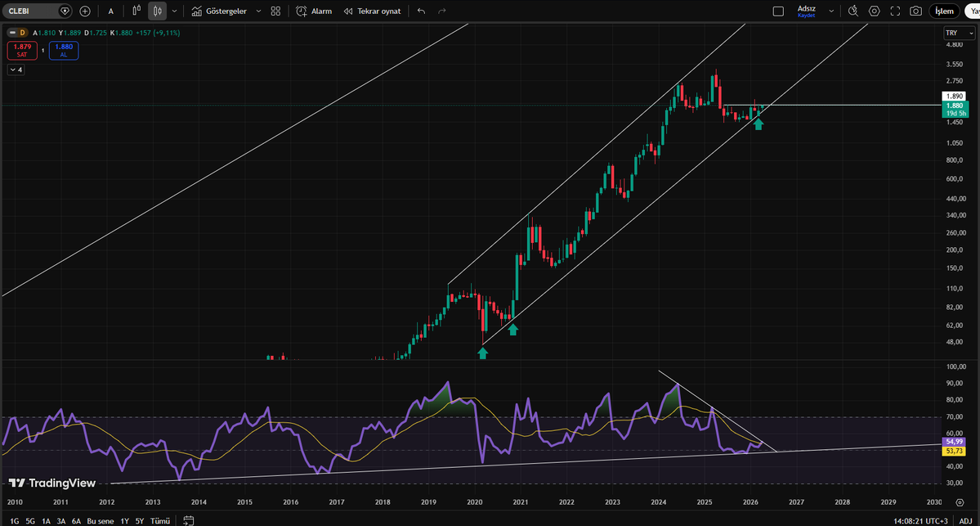
Task: Start Tekrar oynat bar replay
Action: (373, 11)
